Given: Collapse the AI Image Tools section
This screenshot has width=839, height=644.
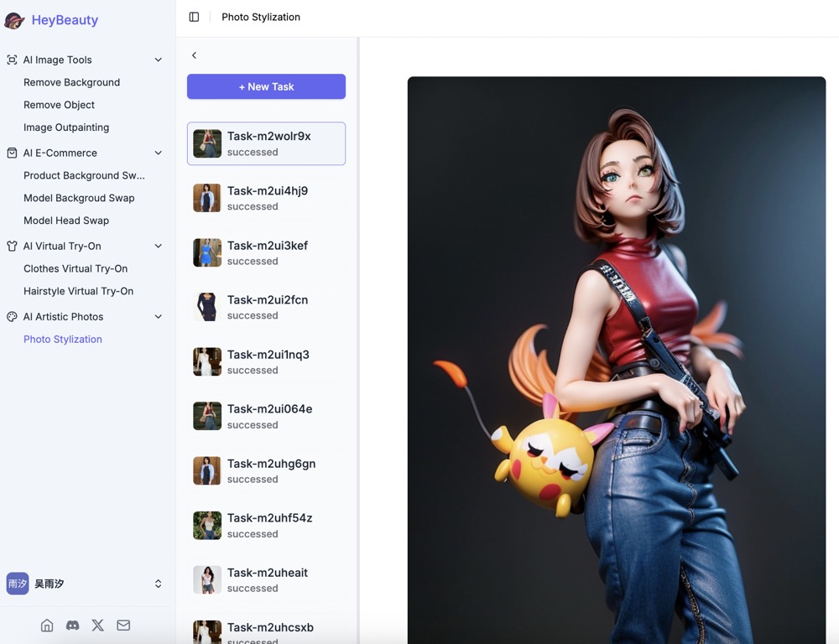Looking at the screenshot, I should tap(159, 60).
